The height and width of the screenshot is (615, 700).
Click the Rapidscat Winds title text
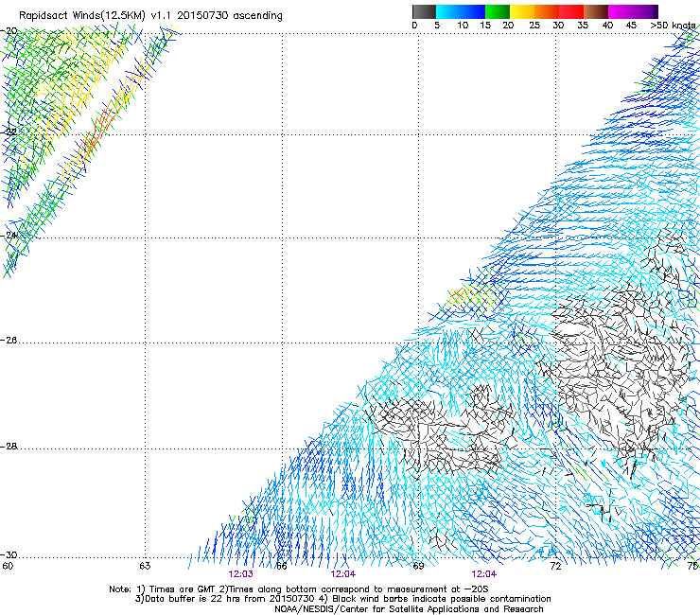tap(151, 16)
